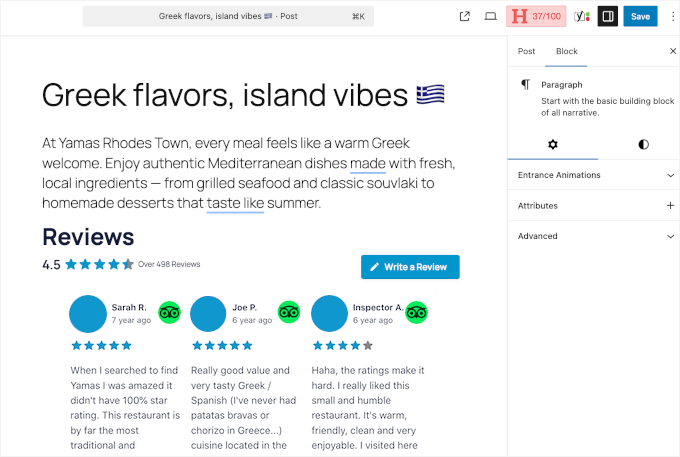Switch to the Post tab
This screenshot has height=457, width=680.
526,51
